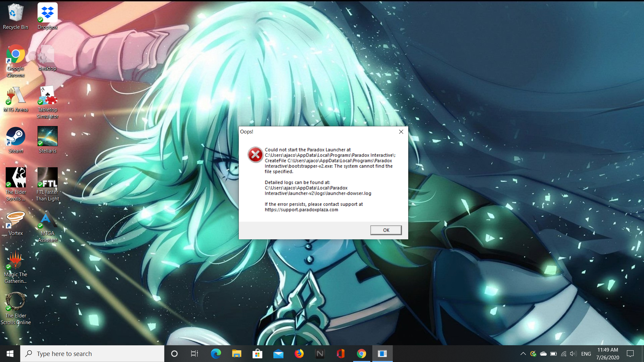Image resolution: width=644 pixels, height=362 pixels.
Task: Open File Explorer from the taskbar
Action: [x=236, y=354]
